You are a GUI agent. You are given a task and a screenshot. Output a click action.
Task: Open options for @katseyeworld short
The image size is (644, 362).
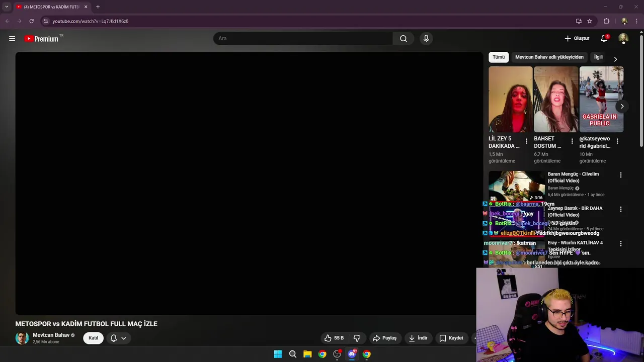(617, 141)
